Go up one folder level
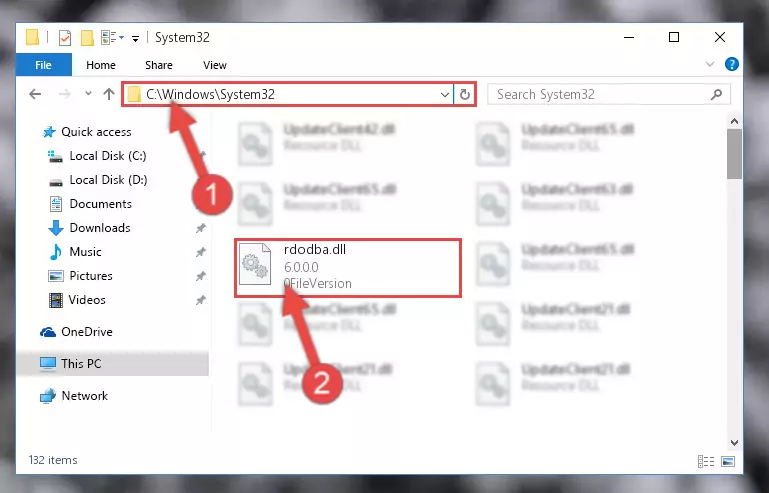 [x=109, y=94]
